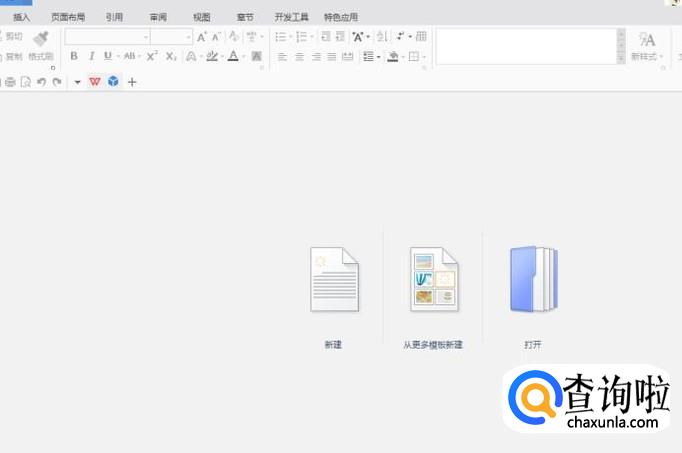Click the red WPS icon in quick toolbar
This screenshot has width=682, height=453.
[x=95, y=82]
